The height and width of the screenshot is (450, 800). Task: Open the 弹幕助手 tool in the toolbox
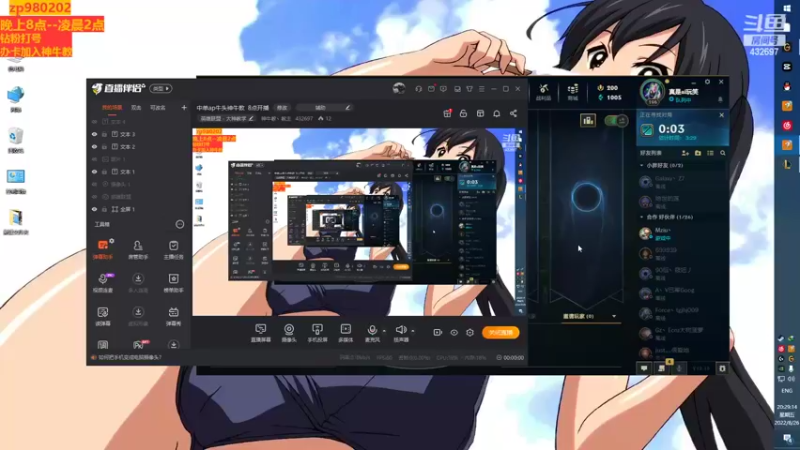[x=103, y=248]
